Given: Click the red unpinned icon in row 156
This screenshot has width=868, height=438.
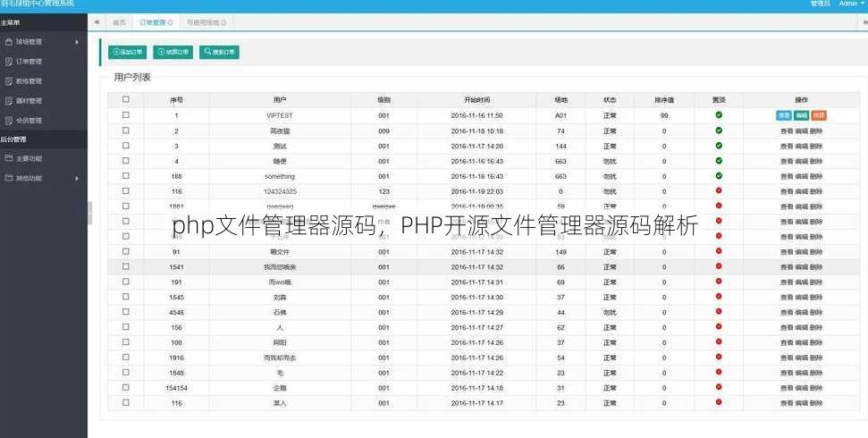Looking at the screenshot, I should pos(719,326).
